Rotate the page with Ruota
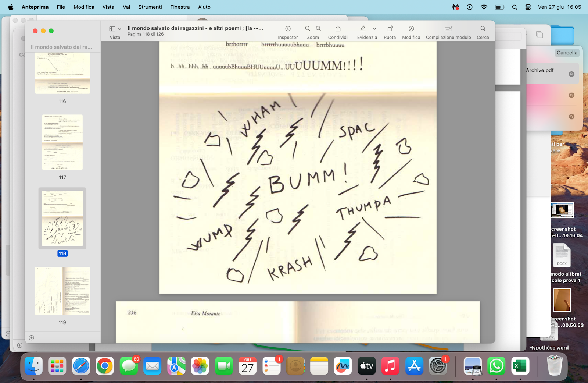 pyautogui.click(x=390, y=29)
